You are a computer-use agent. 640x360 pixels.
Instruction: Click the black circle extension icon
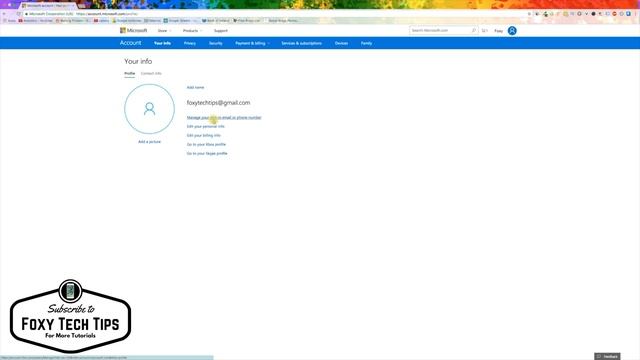coord(593,14)
